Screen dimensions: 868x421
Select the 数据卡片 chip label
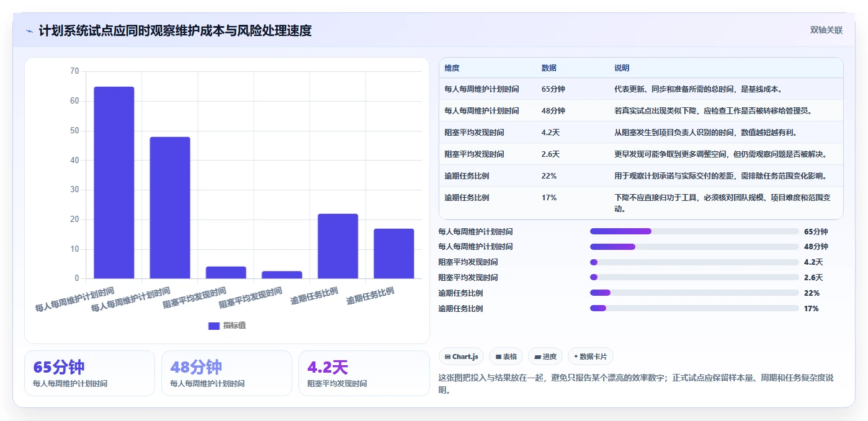(594, 357)
